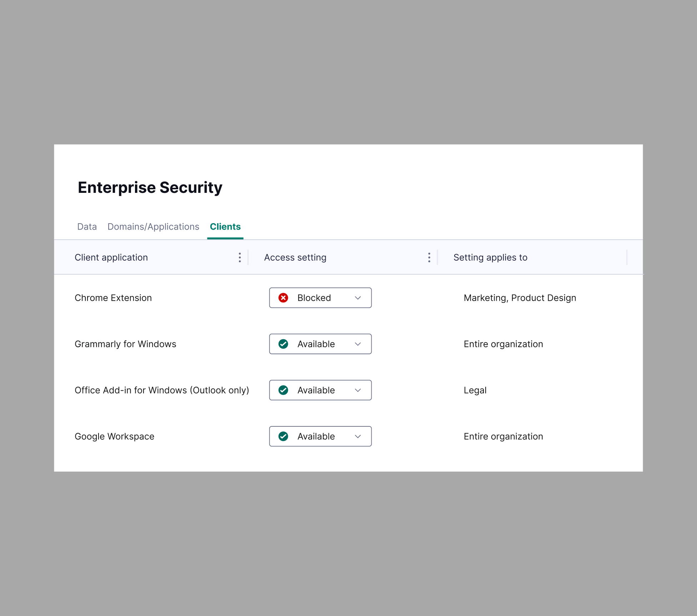The image size is (697, 616).
Task: Click the Enterprise Security page title
Action: click(x=150, y=187)
